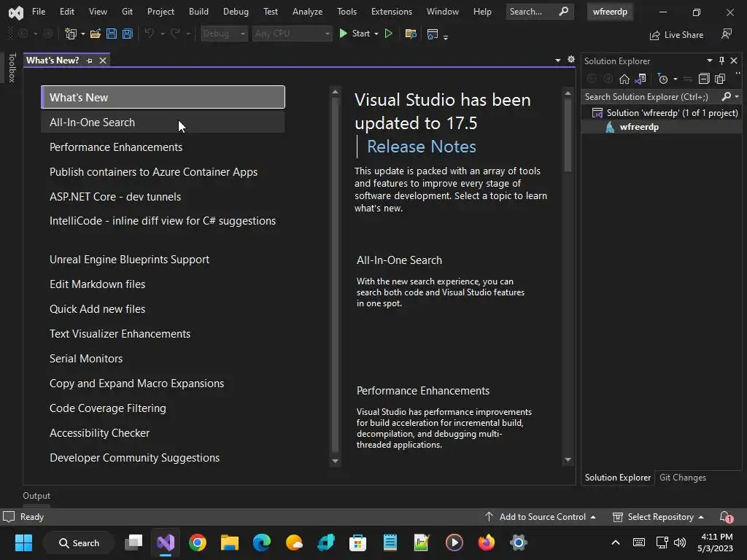The height and width of the screenshot is (560, 747).
Task: Open the Extensions menu
Action: pyautogui.click(x=392, y=12)
